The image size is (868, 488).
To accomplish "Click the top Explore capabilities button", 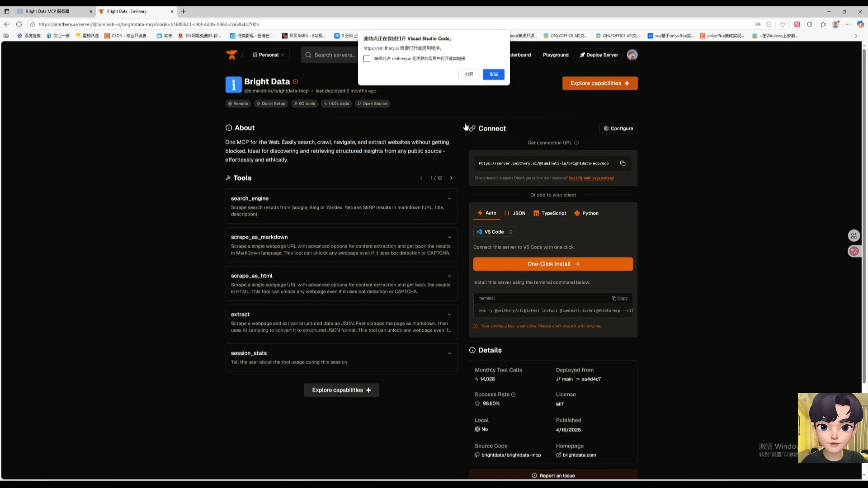I will tap(600, 83).
